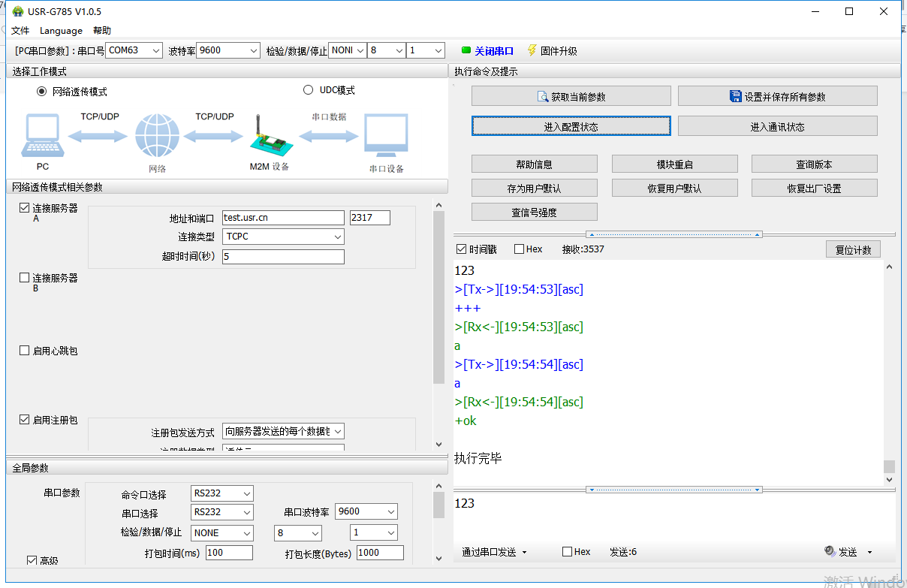Click the green close serial port icon
This screenshot has height=588, width=907.
466,50
